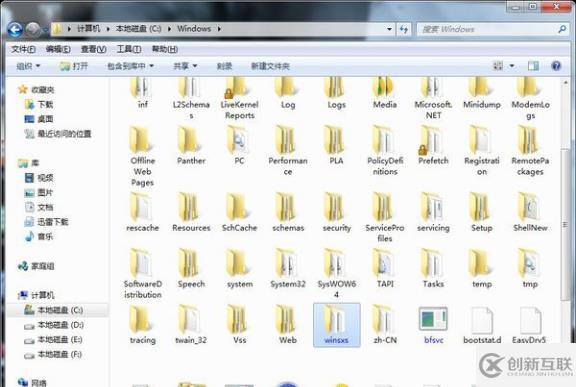This screenshot has width=576, height=387.
Task: Click the Windows search input field
Action: (x=487, y=29)
